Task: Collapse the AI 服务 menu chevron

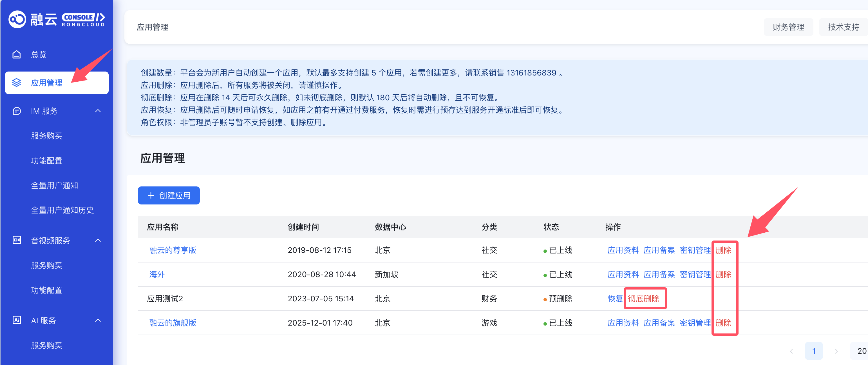Action: pyautogui.click(x=98, y=320)
